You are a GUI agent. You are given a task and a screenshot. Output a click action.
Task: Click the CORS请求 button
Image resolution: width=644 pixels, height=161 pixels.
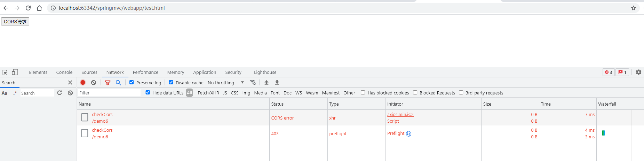(x=15, y=22)
